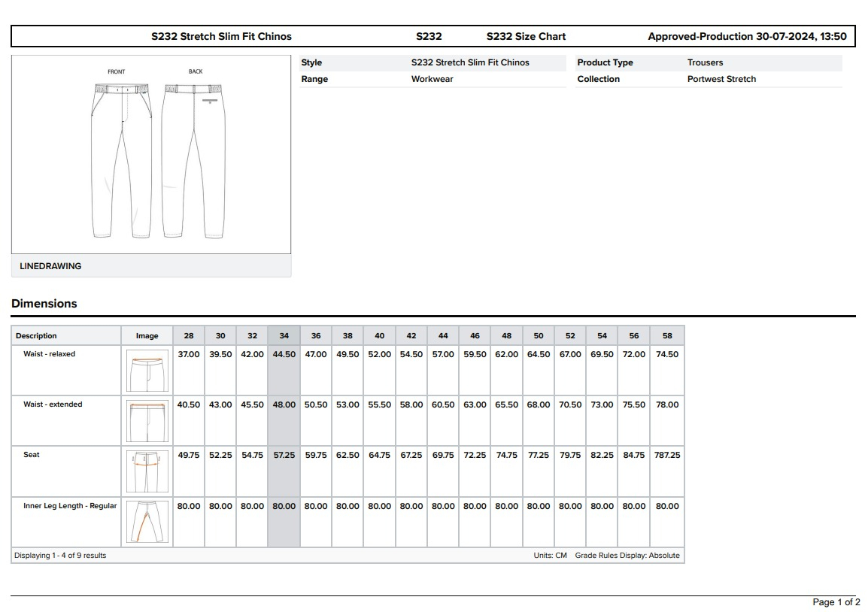Click the Waist - relaxed 44.50 cell

(284, 354)
